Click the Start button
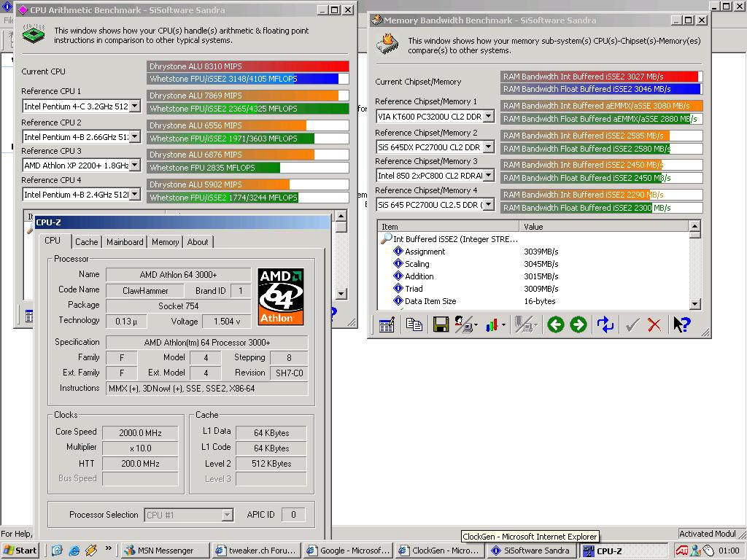This screenshot has height=560, width=747. (20, 551)
